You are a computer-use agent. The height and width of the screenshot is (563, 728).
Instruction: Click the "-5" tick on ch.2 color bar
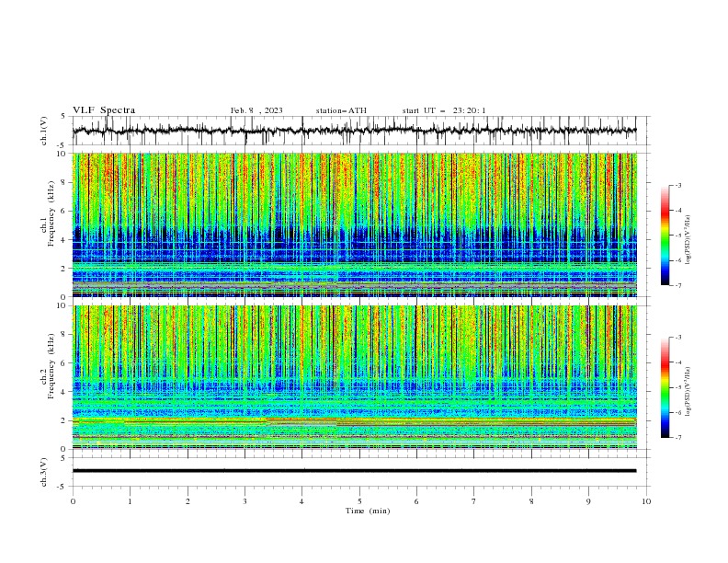[677, 387]
